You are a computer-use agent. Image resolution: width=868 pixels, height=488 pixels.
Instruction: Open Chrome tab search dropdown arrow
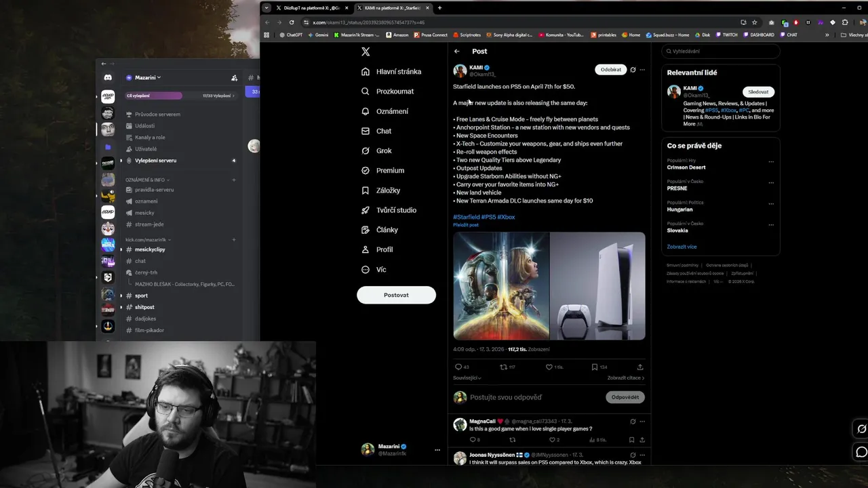click(267, 8)
